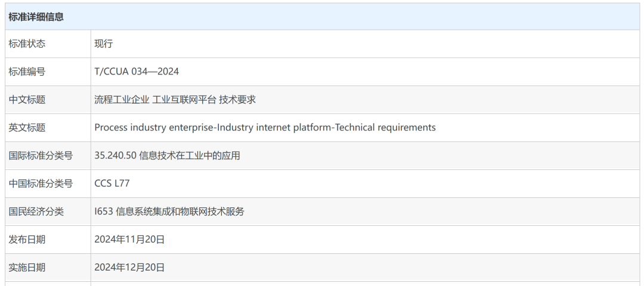Click the 中国标准分类号 label cell

click(41, 184)
